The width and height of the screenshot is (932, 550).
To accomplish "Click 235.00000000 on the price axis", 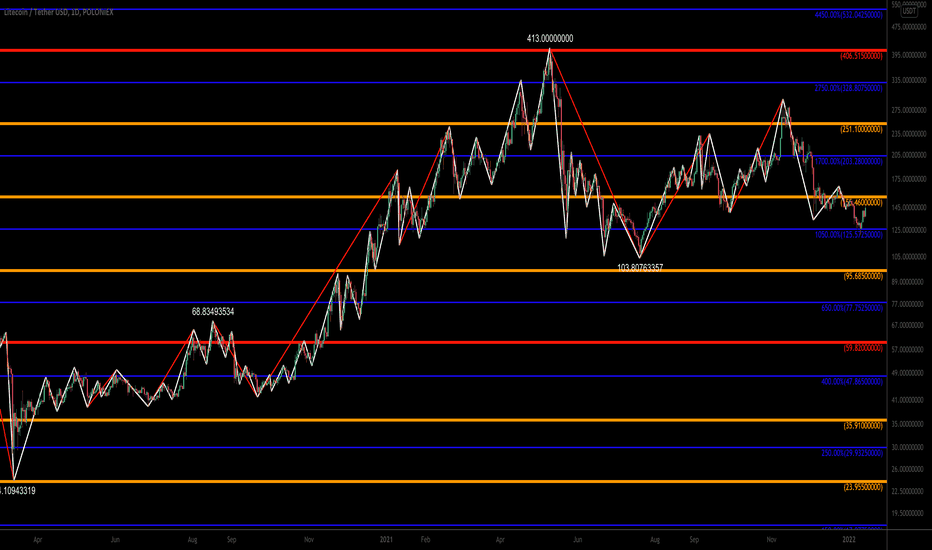I will [909, 134].
